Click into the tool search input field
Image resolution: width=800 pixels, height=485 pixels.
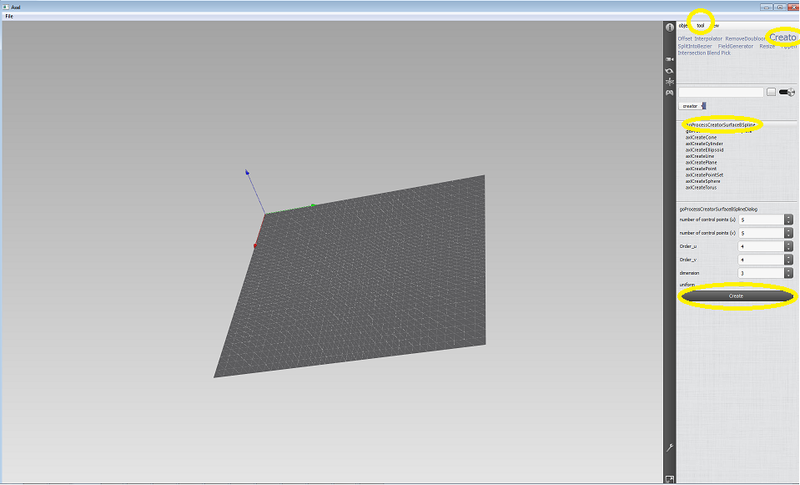point(721,91)
